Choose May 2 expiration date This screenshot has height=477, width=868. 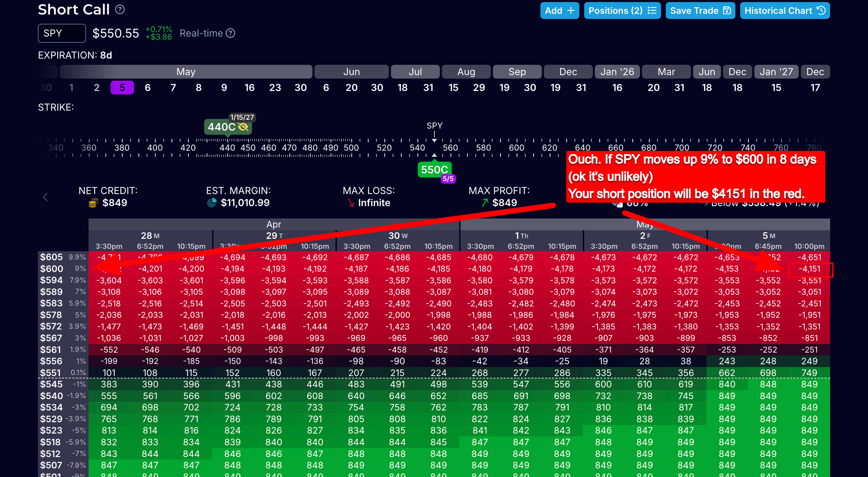tap(97, 88)
